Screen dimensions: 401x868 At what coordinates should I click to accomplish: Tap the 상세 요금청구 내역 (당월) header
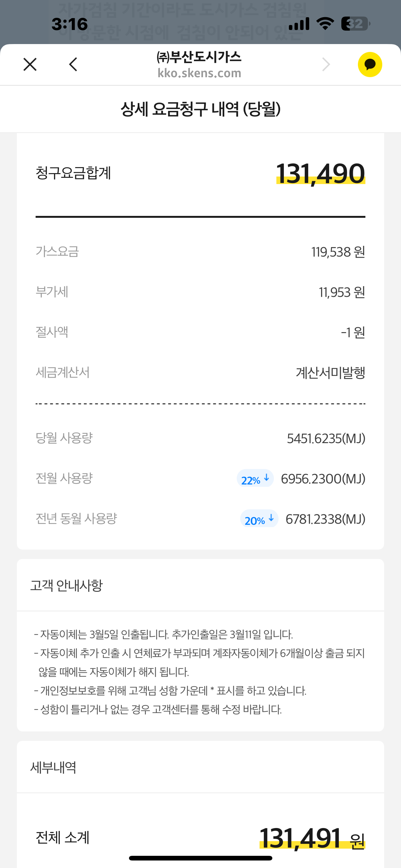200,109
